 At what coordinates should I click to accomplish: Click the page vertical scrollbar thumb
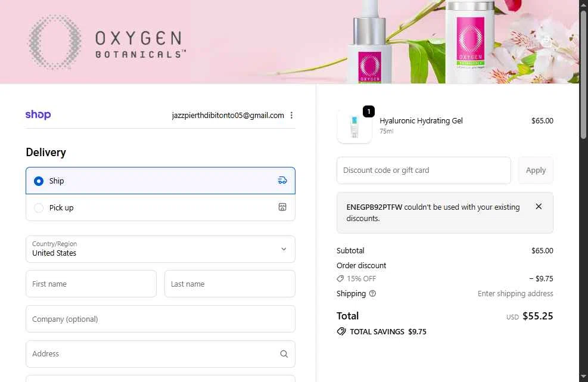tap(583, 75)
